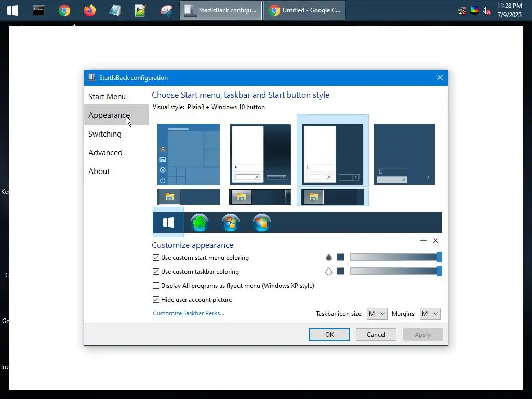Open the clock and date in tray
The width and height of the screenshot is (532, 399).
pyautogui.click(x=509, y=10)
